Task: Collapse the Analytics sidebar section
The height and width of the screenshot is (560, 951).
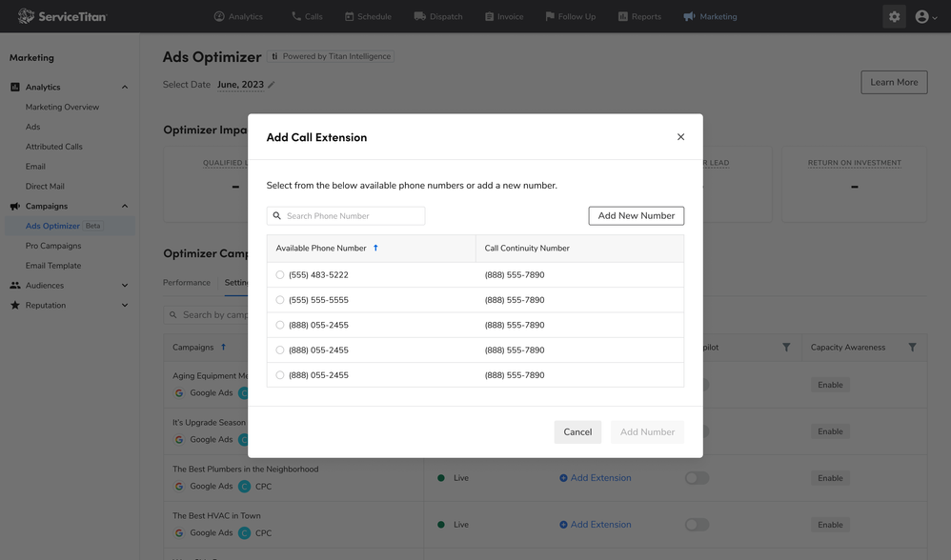Action: click(x=124, y=88)
